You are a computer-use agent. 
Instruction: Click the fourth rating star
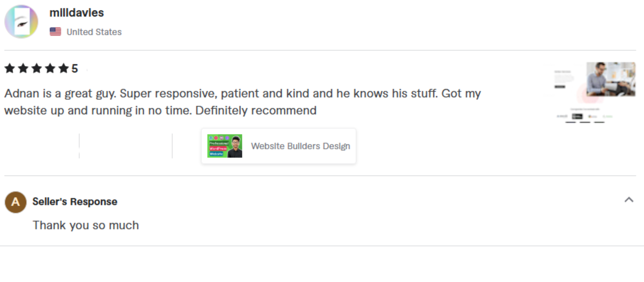pyautogui.click(x=50, y=68)
